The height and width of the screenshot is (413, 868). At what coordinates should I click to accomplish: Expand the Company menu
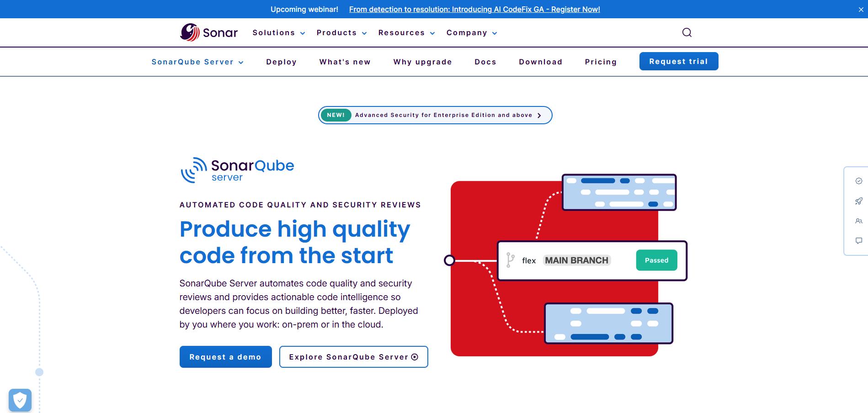(472, 33)
